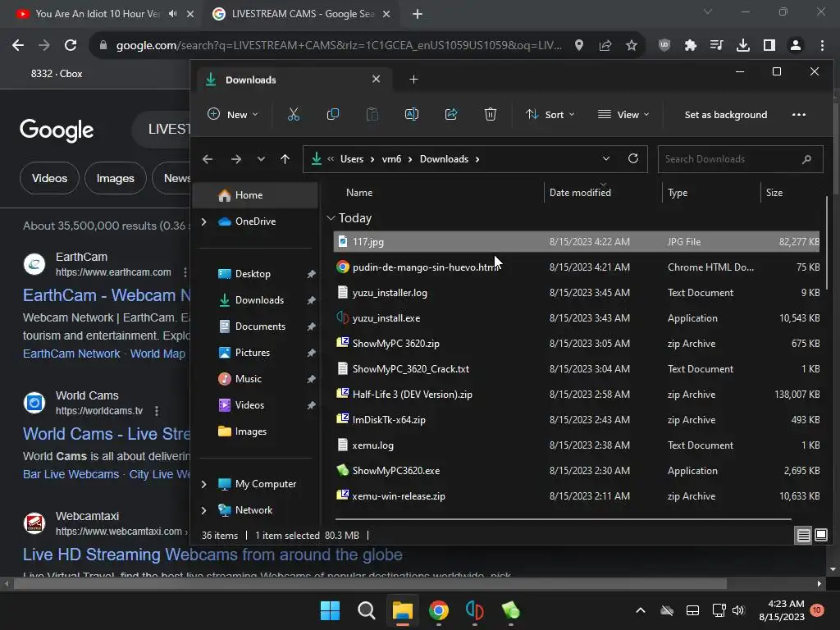Open Bar Live Webcams link
Viewport: 840px width, 630px height.
(71, 474)
